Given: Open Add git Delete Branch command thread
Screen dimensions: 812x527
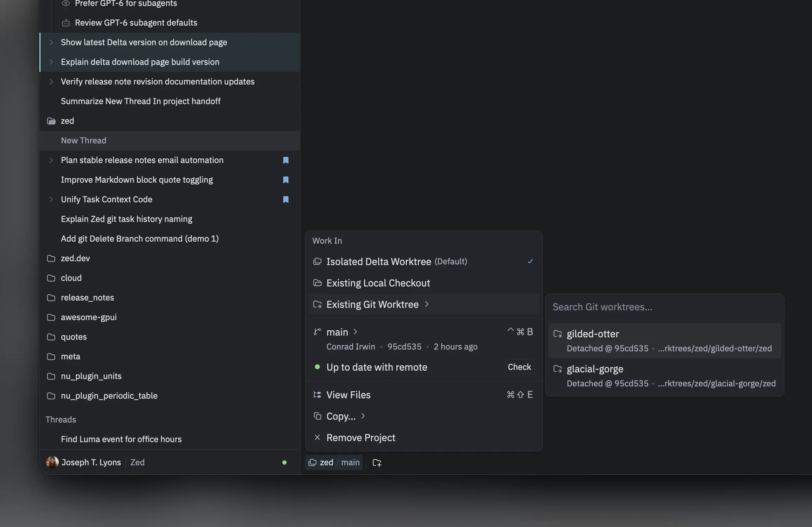Looking at the screenshot, I should 170,239.
